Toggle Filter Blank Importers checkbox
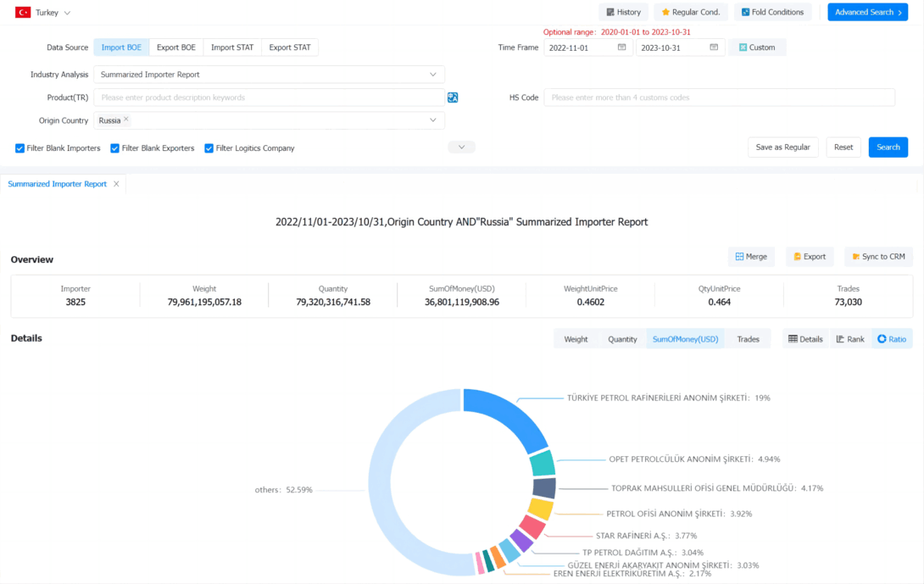This screenshot has height=584, width=924. pyautogui.click(x=20, y=148)
